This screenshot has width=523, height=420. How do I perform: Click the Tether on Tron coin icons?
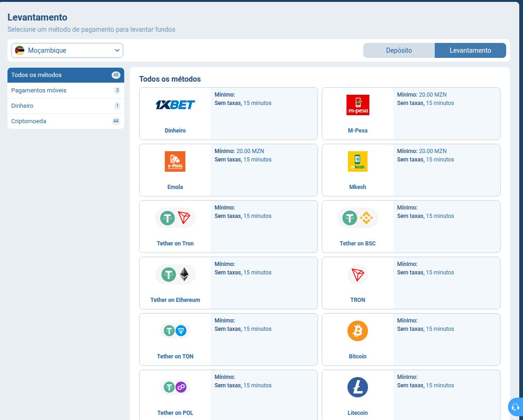(175, 218)
